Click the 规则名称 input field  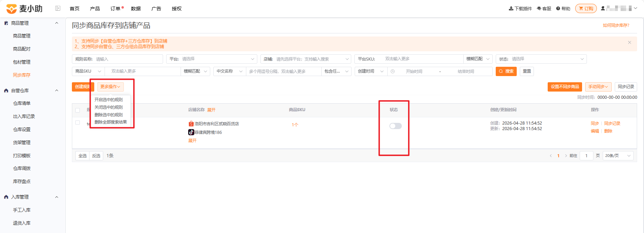pyautogui.click(x=117, y=59)
